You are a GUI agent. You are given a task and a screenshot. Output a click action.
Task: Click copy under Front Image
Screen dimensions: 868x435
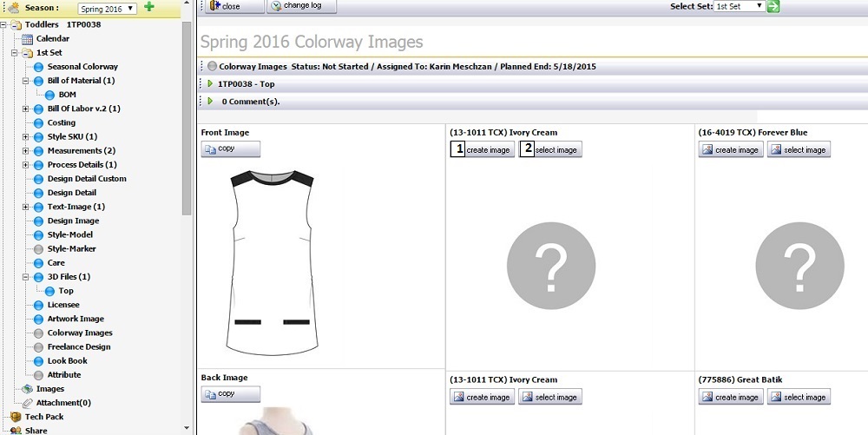click(x=230, y=148)
